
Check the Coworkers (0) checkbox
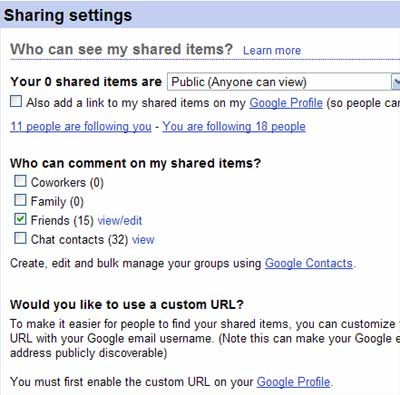[x=20, y=181]
